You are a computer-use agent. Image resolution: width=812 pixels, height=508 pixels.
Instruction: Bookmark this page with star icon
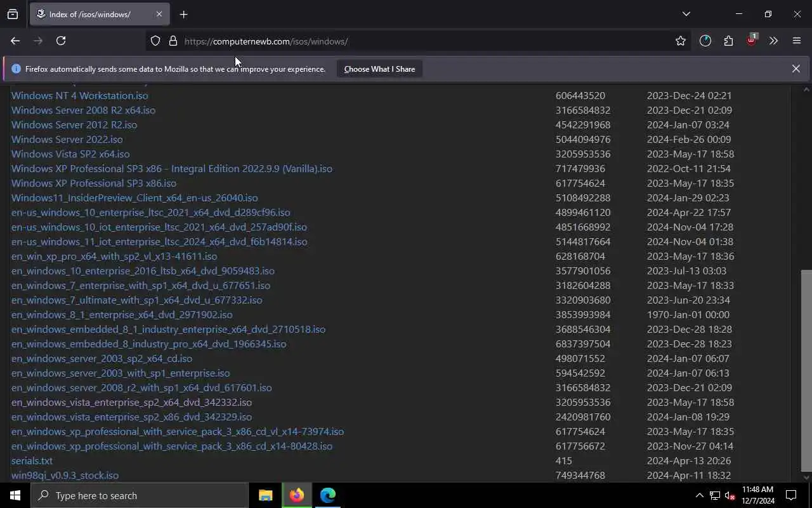[x=681, y=41]
